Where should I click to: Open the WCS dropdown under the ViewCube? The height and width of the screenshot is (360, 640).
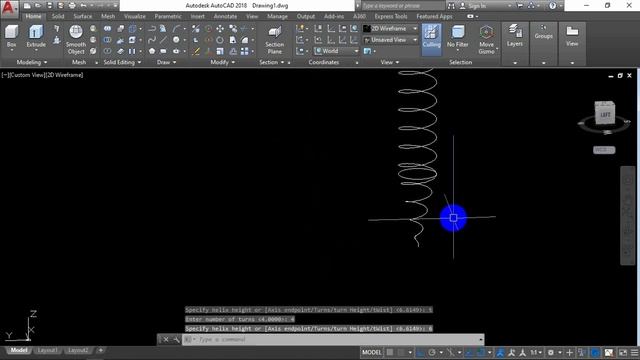click(x=604, y=150)
